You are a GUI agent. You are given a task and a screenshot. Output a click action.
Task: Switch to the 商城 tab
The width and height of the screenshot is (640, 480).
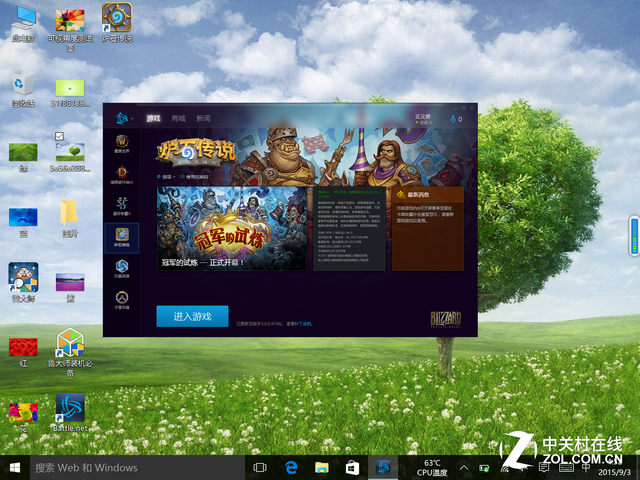click(x=178, y=118)
